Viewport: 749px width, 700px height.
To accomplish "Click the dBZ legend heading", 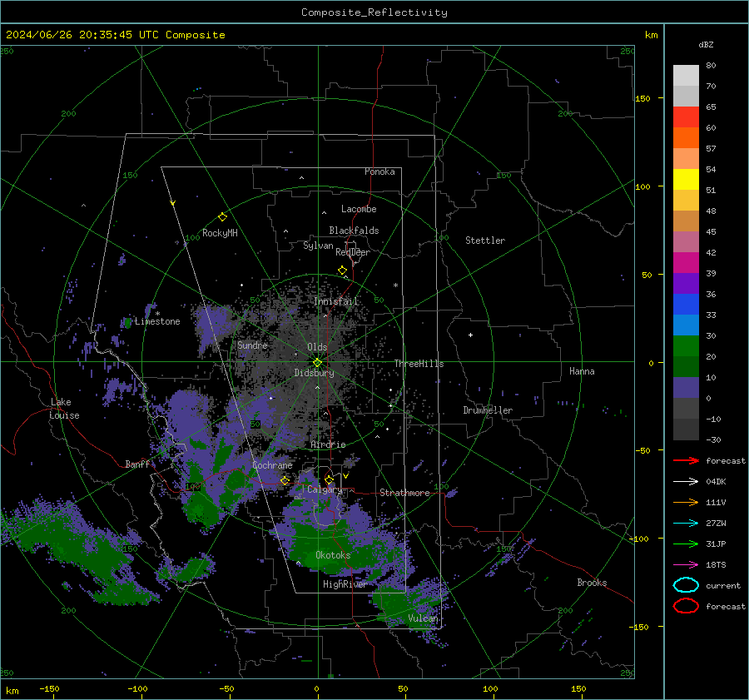I will [x=706, y=44].
